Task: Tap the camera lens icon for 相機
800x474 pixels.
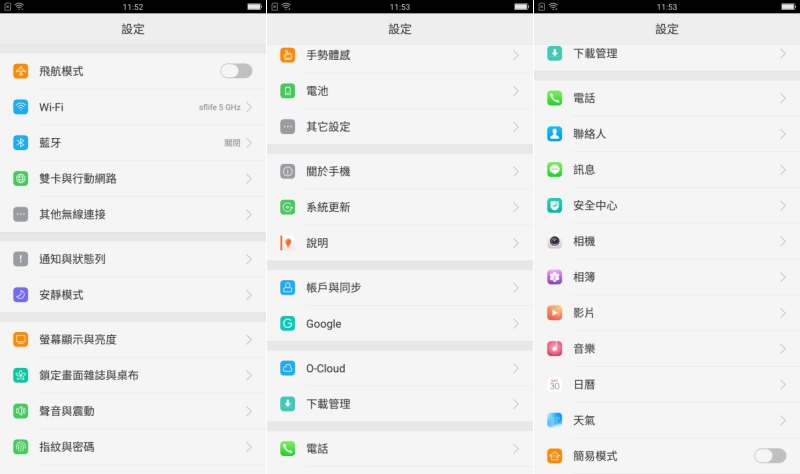Action: point(555,241)
